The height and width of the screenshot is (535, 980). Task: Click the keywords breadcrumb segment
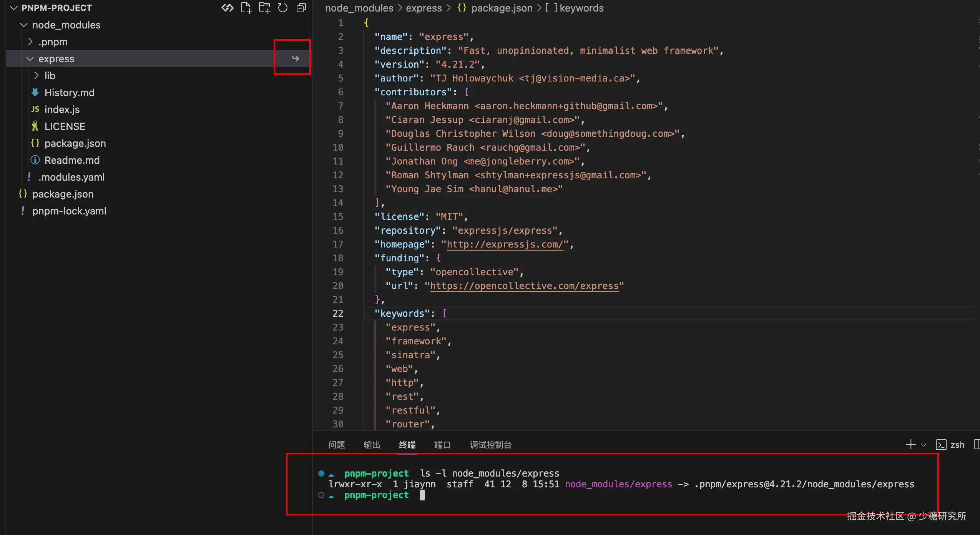coord(581,8)
